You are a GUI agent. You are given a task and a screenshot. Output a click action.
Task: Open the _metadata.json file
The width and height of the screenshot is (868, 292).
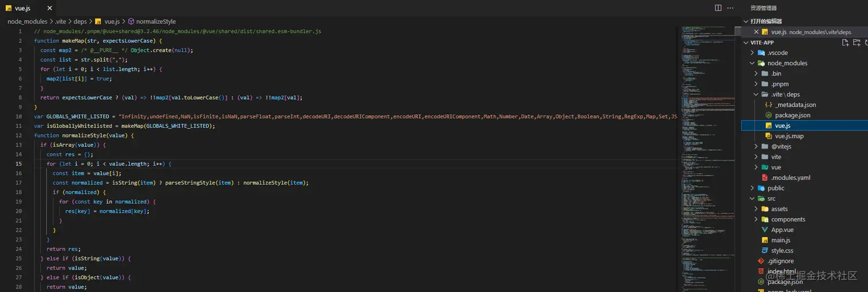(795, 105)
